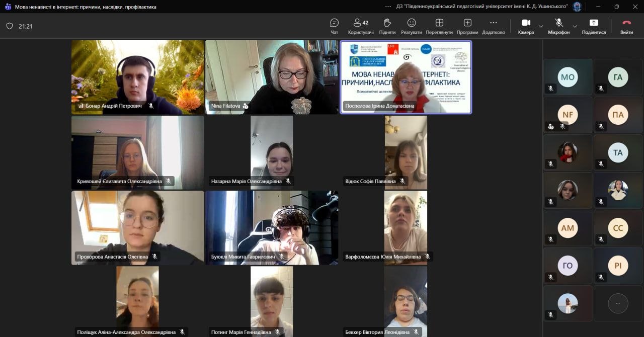Click the shield security icon near timer
644x337 pixels.
point(10,26)
